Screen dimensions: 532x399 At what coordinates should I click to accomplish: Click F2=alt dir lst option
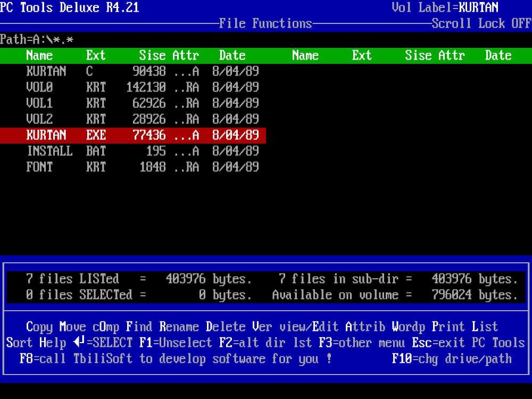(265, 343)
